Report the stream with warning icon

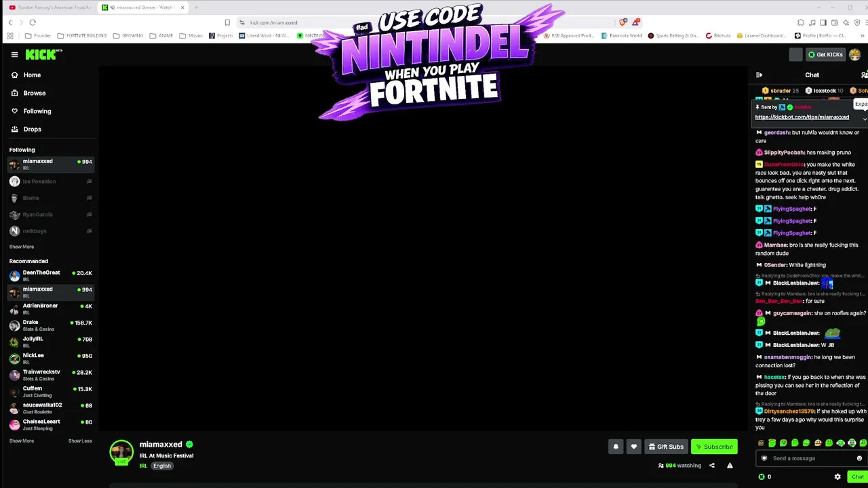(x=730, y=466)
